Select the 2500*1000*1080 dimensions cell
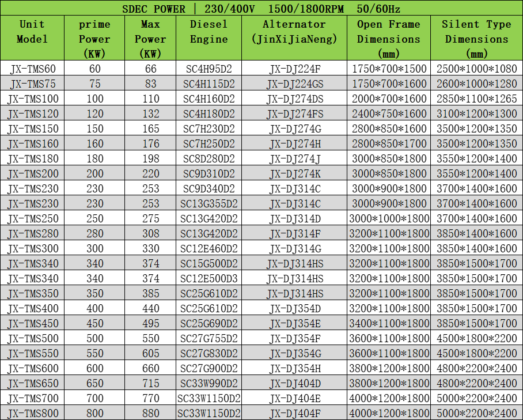Screen dimensions: 523x420 coord(476,69)
